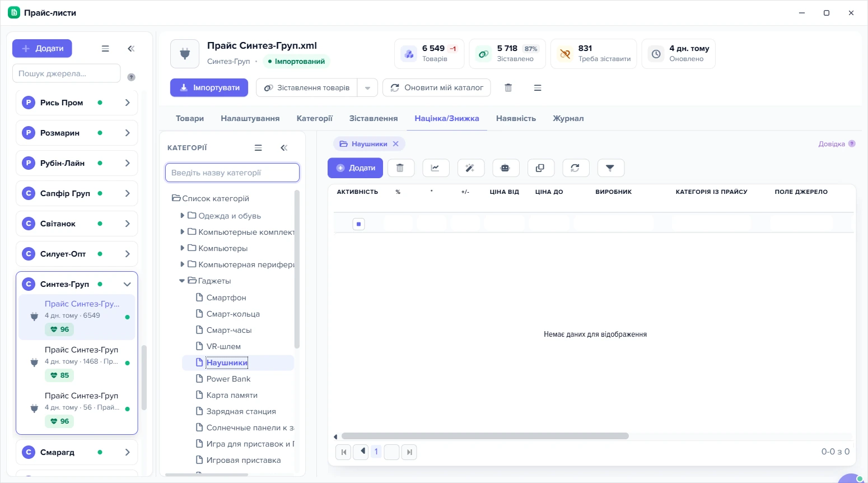868x483 pixels.
Task: Click Оновити мій каталог button
Action: click(x=437, y=88)
